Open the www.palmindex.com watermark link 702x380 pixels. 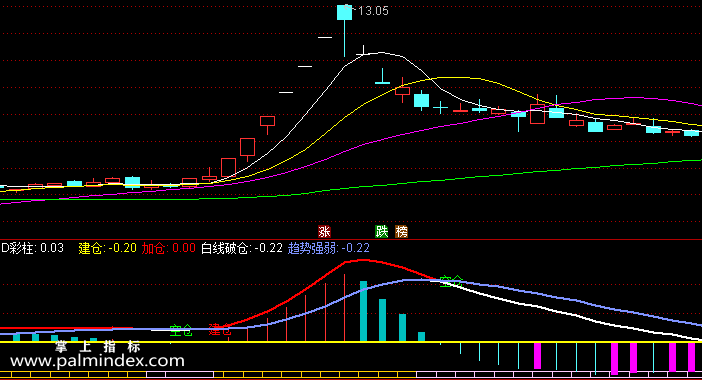pos(97,361)
